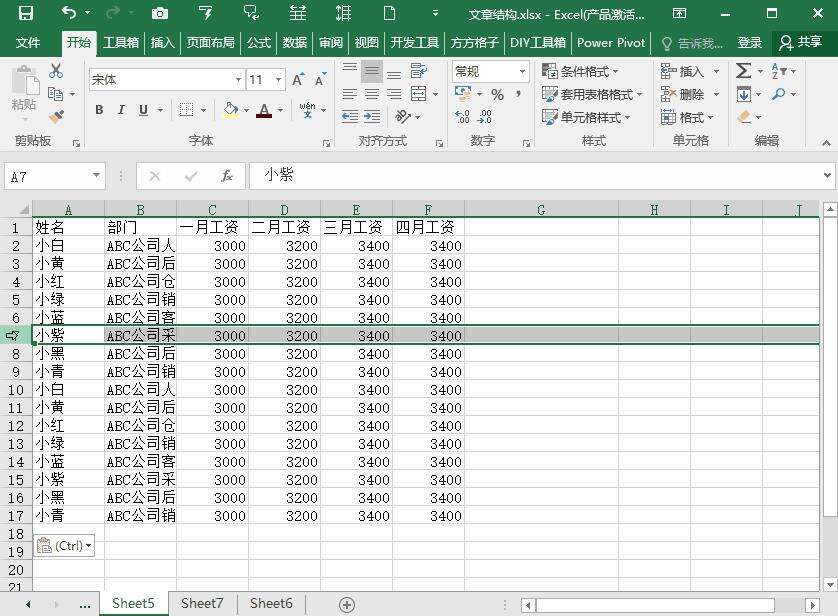Toggle bold formatting
Screen dimensions: 838x616
point(99,110)
